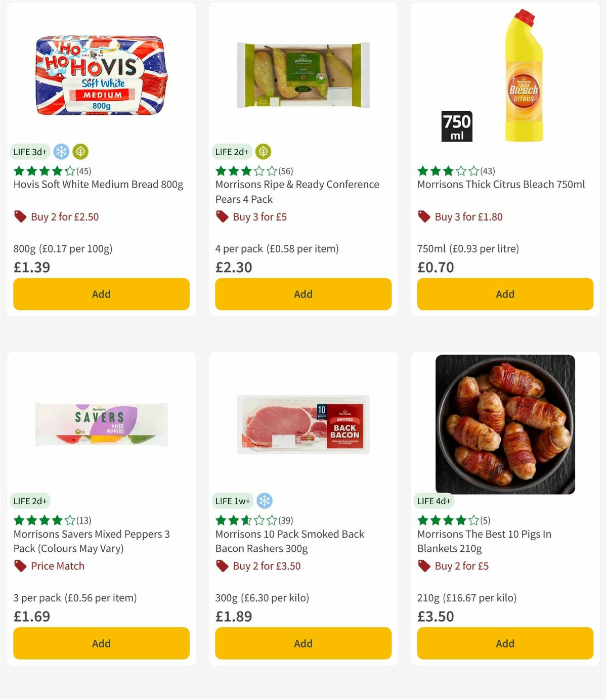This screenshot has height=700, width=607.
Task: Click the red price tag icon beside Buy 2 for £2.50
Action: (x=20, y=216)
